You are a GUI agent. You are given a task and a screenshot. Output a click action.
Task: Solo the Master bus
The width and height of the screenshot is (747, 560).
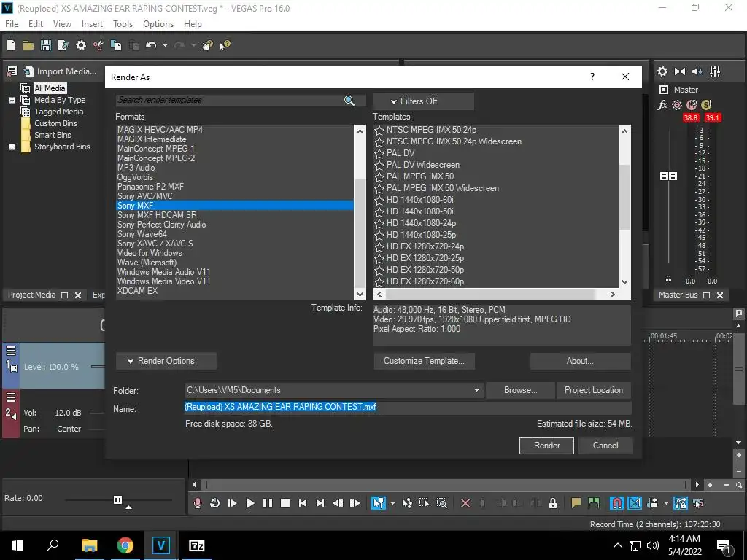706,105
